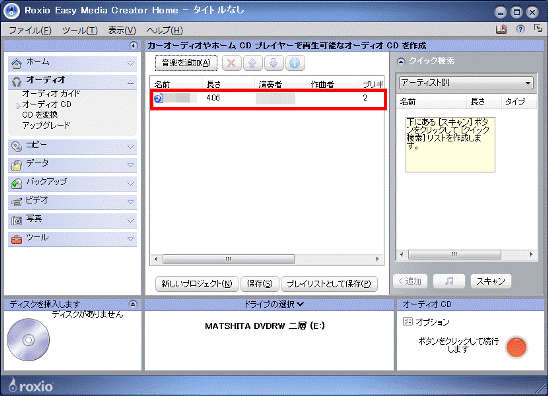Click the 保存(S) button
Screen dimensions: 548x396
[x=260, y=283]
